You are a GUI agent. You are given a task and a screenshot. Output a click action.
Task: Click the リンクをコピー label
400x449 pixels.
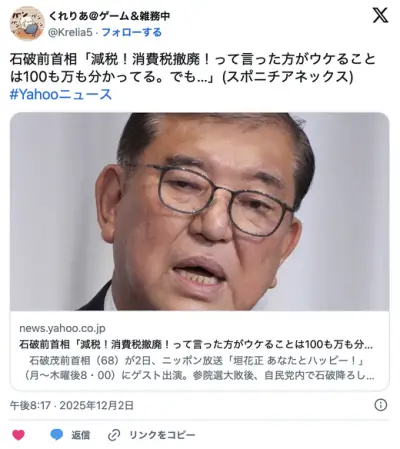[162, 435]
